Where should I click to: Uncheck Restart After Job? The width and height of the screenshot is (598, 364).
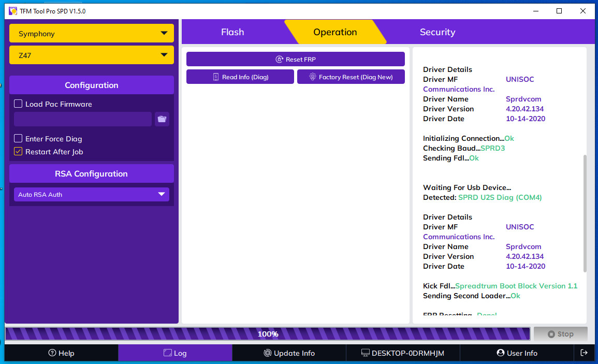[18, 152]
